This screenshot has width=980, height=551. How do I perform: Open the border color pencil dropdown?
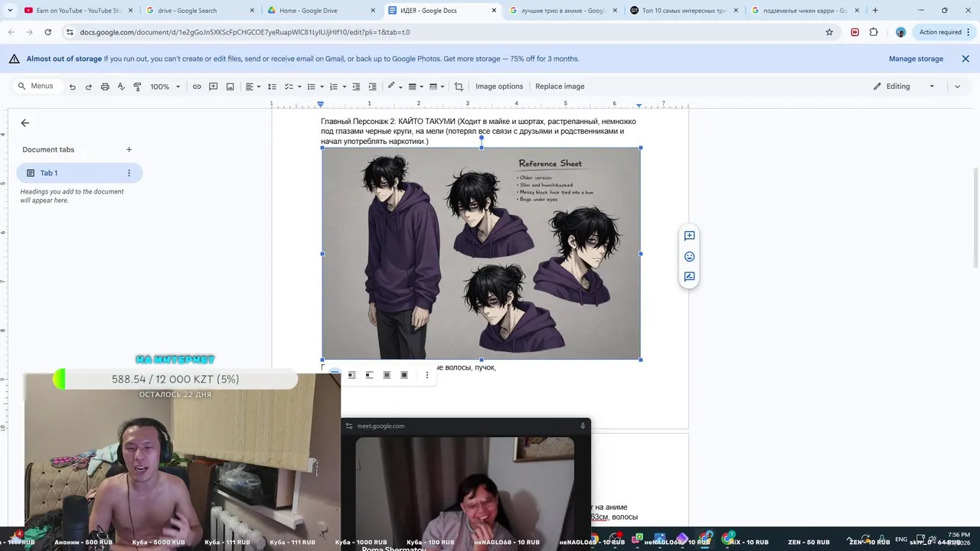(x=394, y=86)
